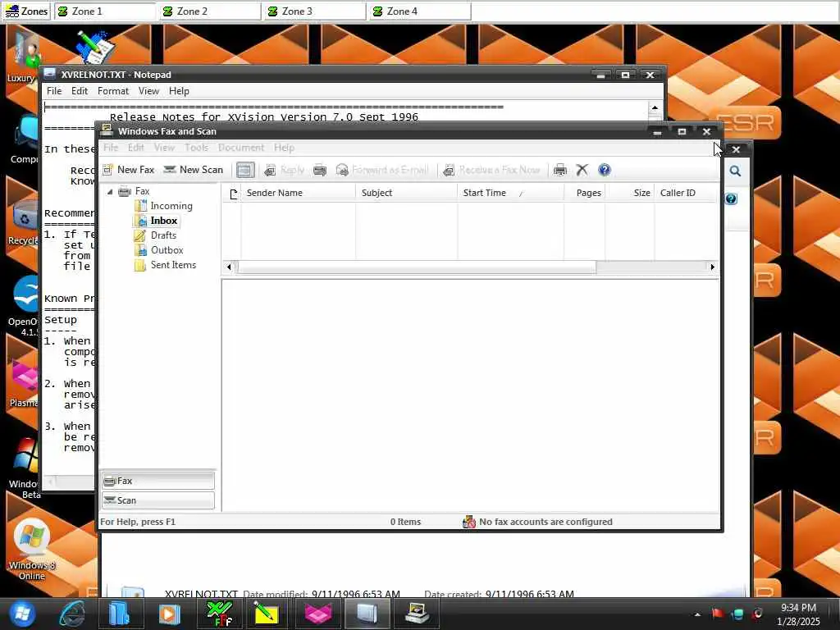Sort by Size column header
840x630 pixels.
coord(630,193)
